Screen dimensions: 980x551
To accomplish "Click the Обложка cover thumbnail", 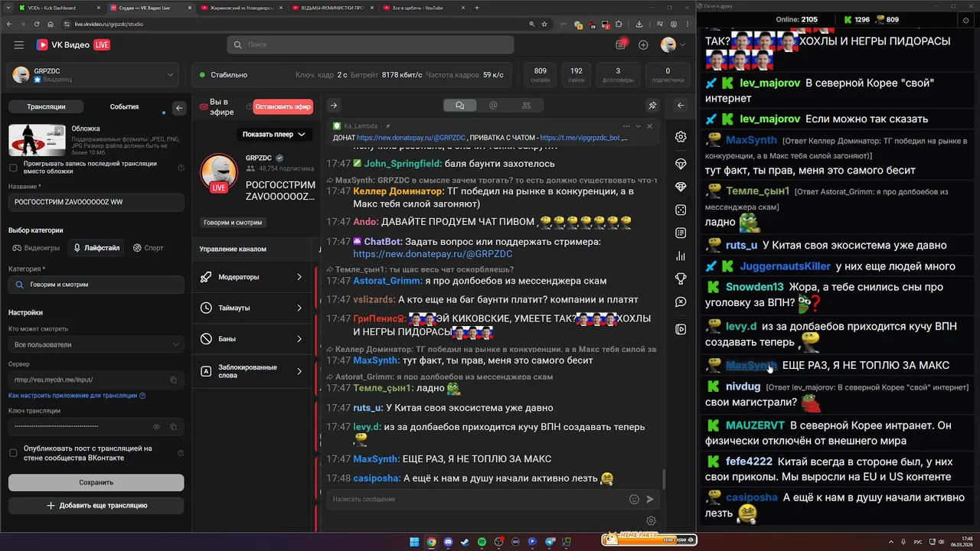I will [37, 139].
